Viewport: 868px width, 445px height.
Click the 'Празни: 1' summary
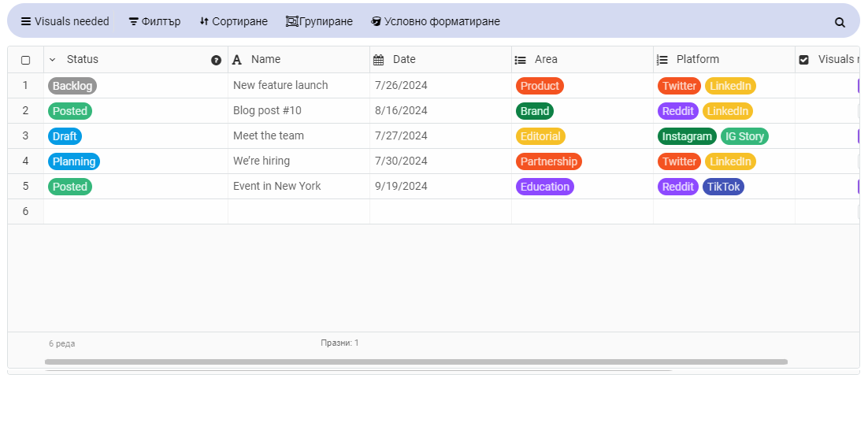pyautogui.click(x=340, y=343)
